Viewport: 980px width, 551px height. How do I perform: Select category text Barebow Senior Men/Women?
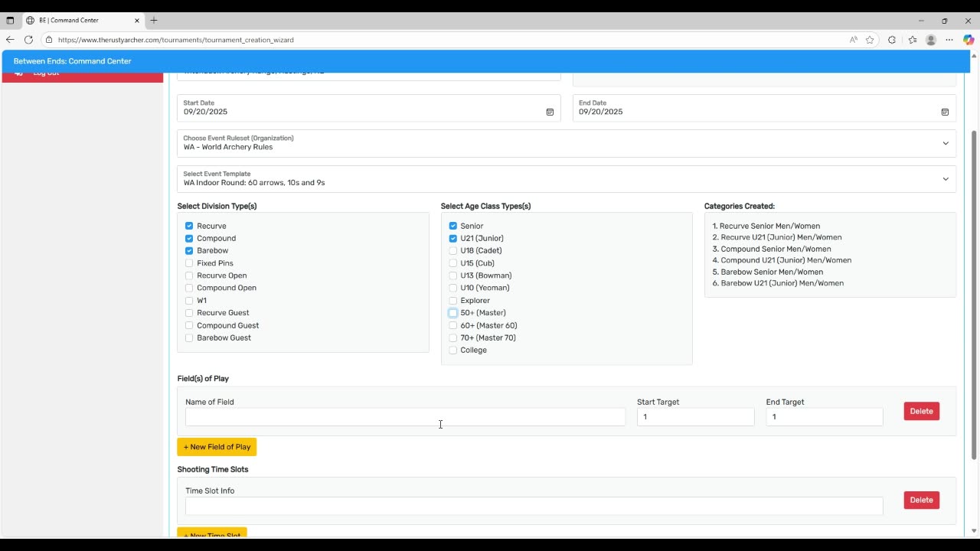772,272
